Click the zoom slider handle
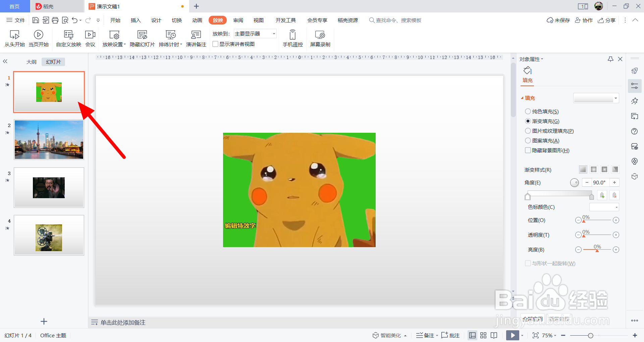This screenshot has height=342, width=644. 591,335
